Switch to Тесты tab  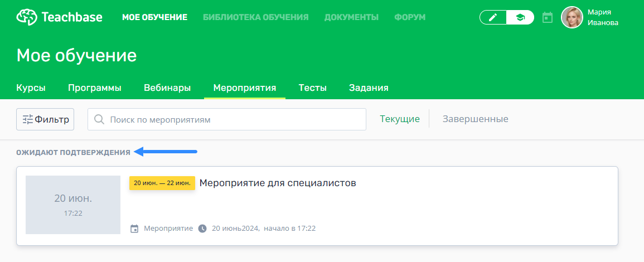(313, 88)
